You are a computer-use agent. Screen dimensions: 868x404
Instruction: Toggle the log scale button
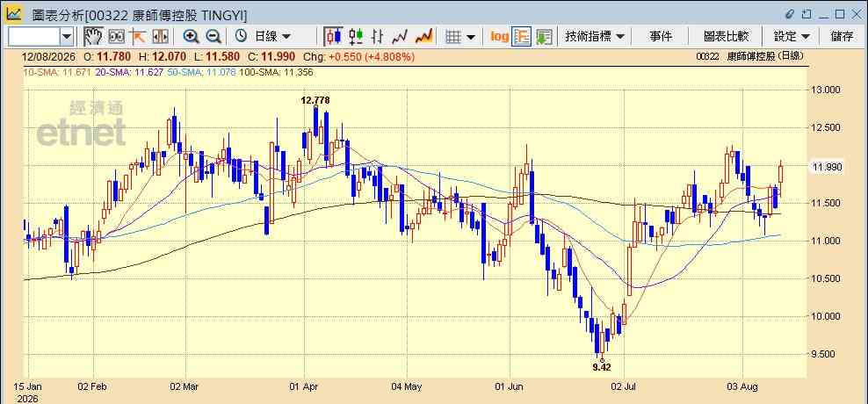[499, 37]
